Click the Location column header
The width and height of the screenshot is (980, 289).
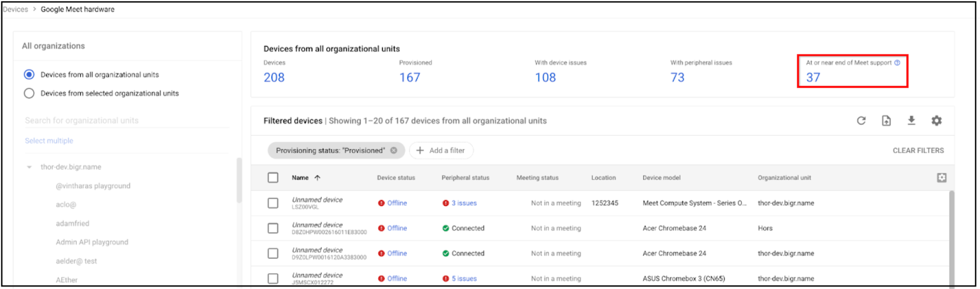click(x=603, y=178)
